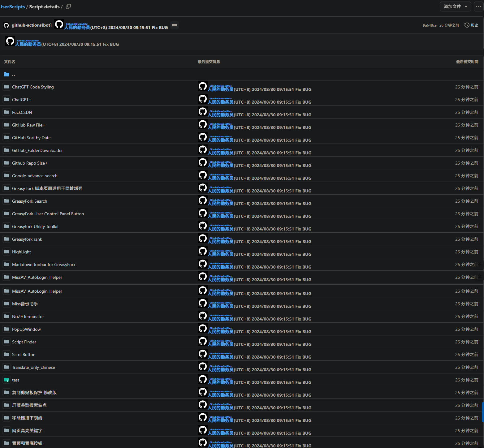The width and height of the screenshot is (484, 448).
Task: Open 复制剪贴板保护 修改版 folder
Action: click(34, 393)
